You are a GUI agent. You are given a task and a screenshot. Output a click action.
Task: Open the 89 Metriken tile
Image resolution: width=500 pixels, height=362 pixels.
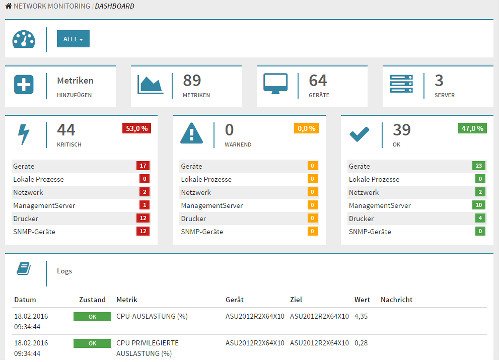(186, 86)
